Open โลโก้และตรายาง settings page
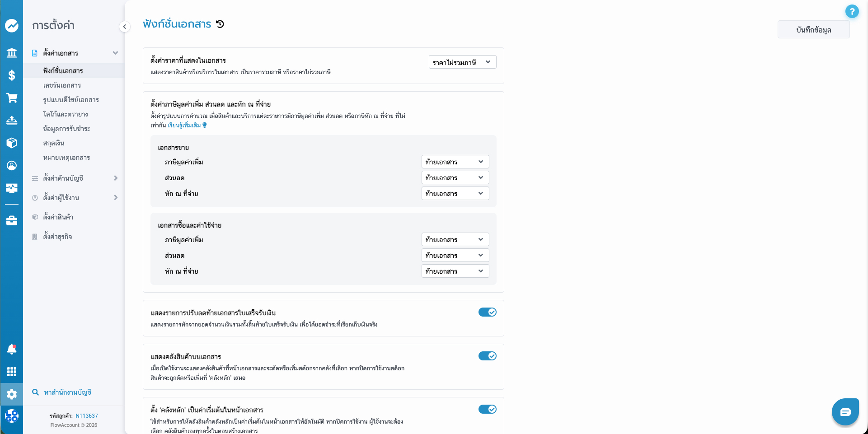Image resolution: width=868 pixels, height=434 pixels. [66, 114]
